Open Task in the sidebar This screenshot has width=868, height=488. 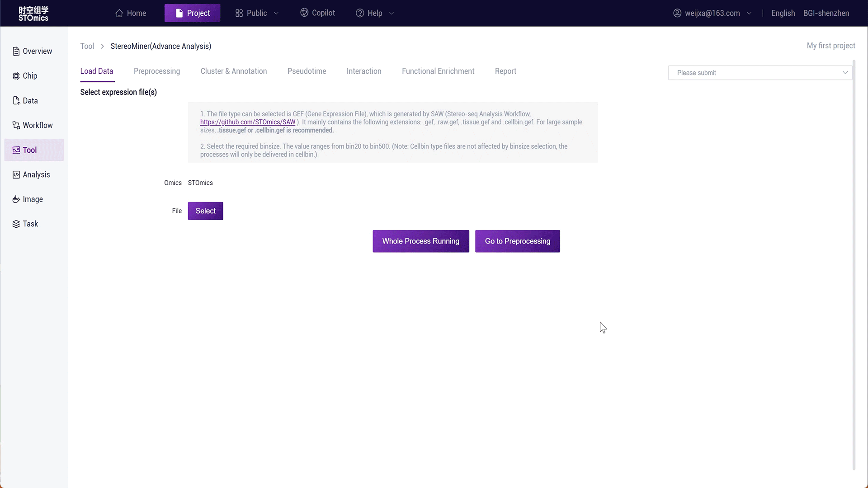34,224
